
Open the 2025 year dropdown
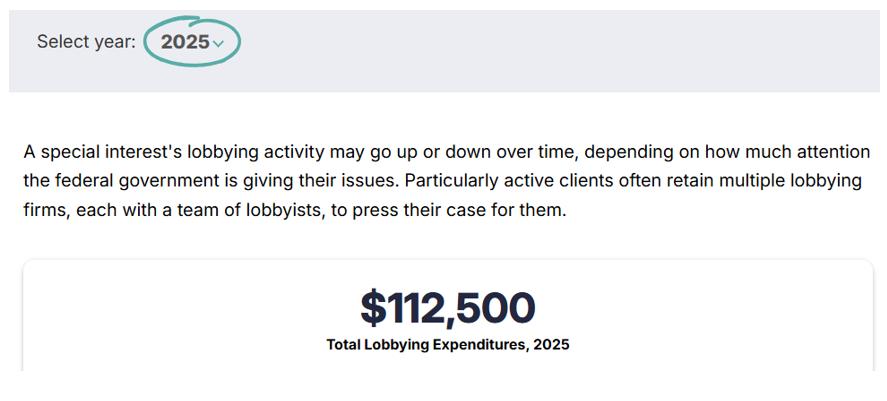pyautogui.click(x=192, y=42)
